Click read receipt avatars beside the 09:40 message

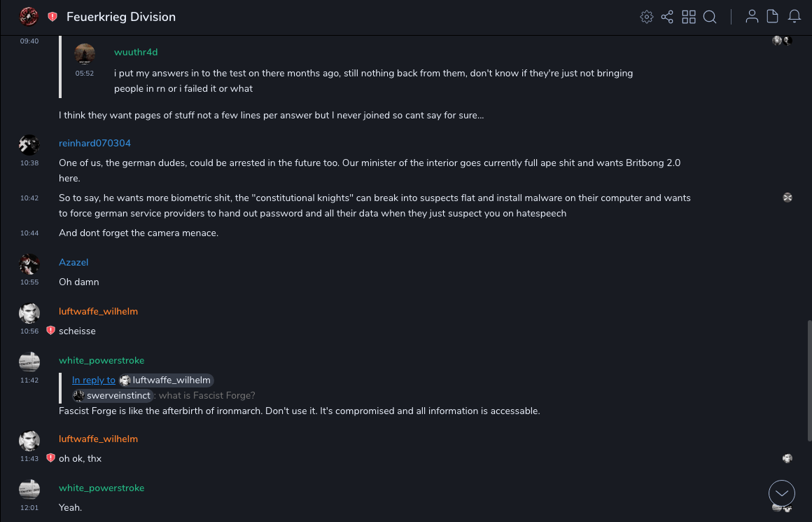pyautogui.click(x=782, y=41)
